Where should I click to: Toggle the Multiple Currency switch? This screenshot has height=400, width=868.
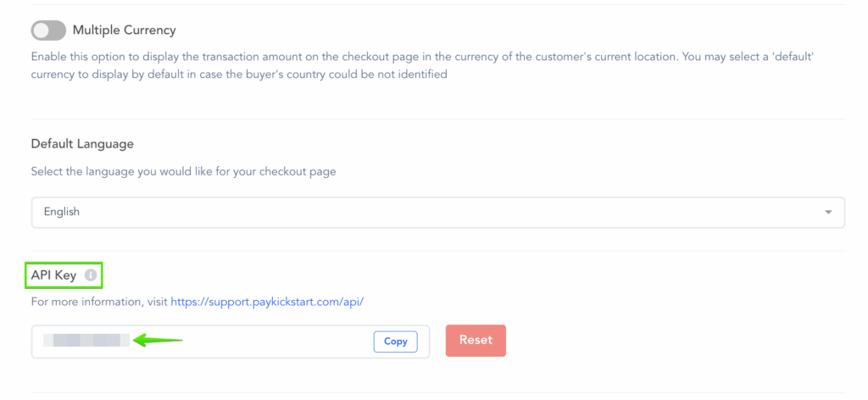[x=48, y=31]
